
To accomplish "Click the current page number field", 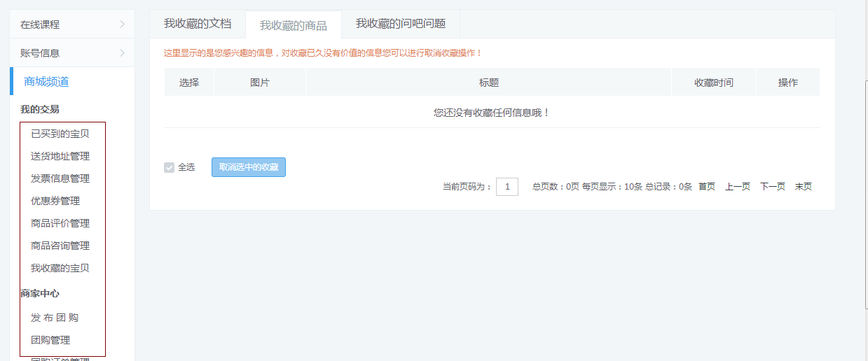I will [507, 187].
